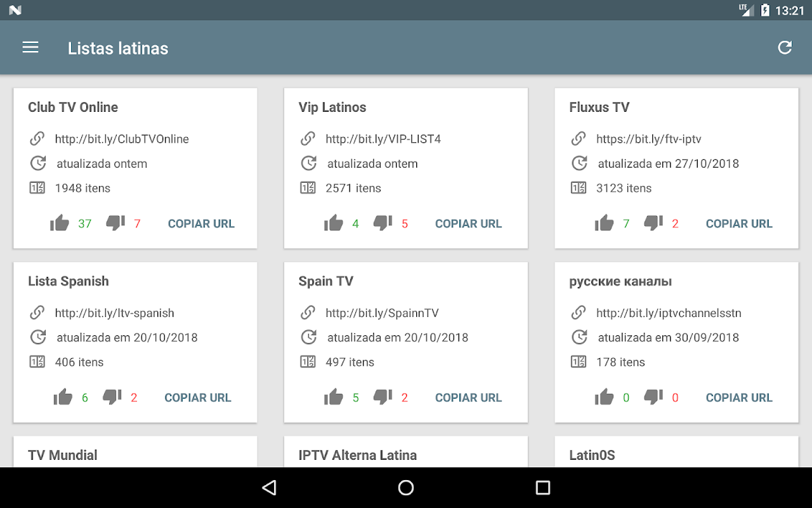This screenshot has height=508, width=812.
Task: Click link icon in Club TV Online card
Action: tap(37, 138)
